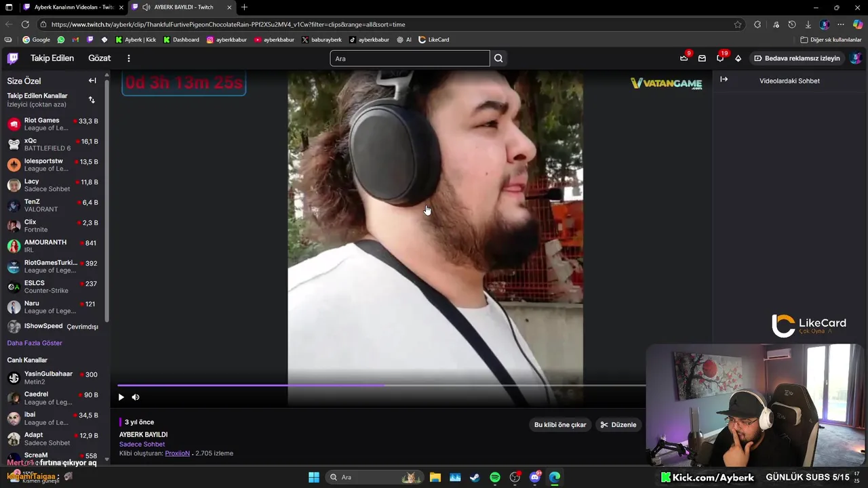The height and width of the screenshot is (488, 868).
Task: Open the Twitch whispers envelope icon
Action: (x=702, y=58)
